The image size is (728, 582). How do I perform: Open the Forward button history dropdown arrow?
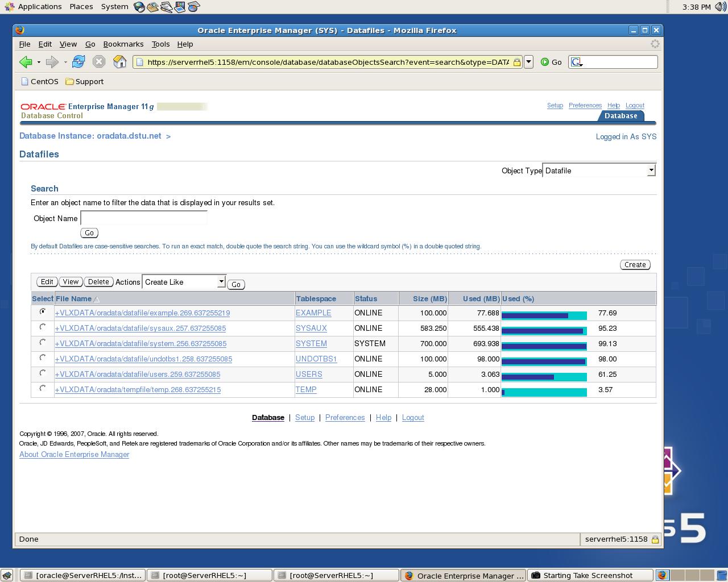tap(65, 62)
